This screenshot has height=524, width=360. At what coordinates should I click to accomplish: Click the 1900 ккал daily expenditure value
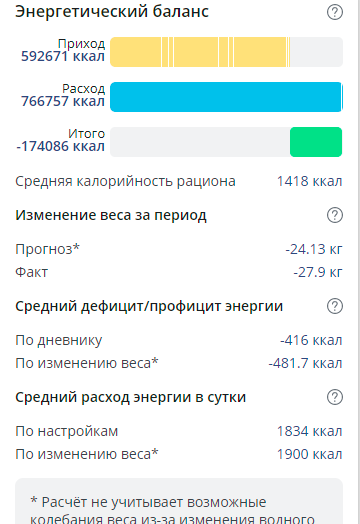coord(310,454)
